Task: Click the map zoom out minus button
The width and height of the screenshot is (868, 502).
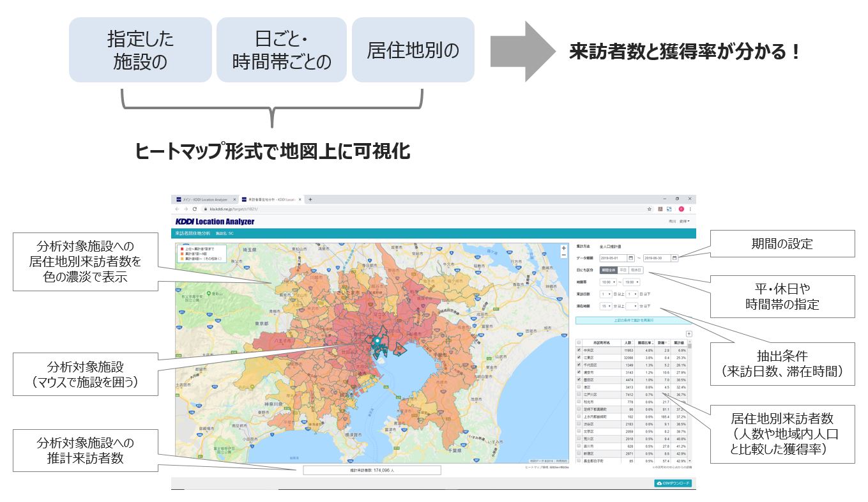Action: [563, 255]
